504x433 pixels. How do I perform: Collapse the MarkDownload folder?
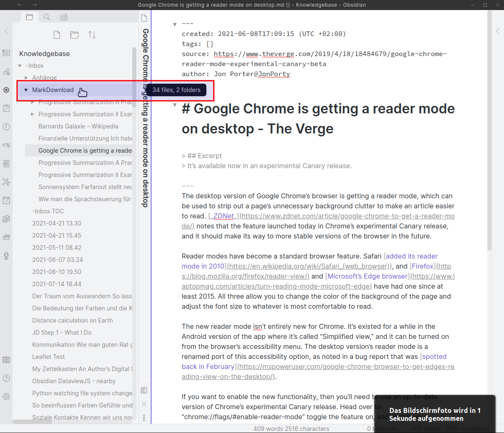tap(26, 90)
